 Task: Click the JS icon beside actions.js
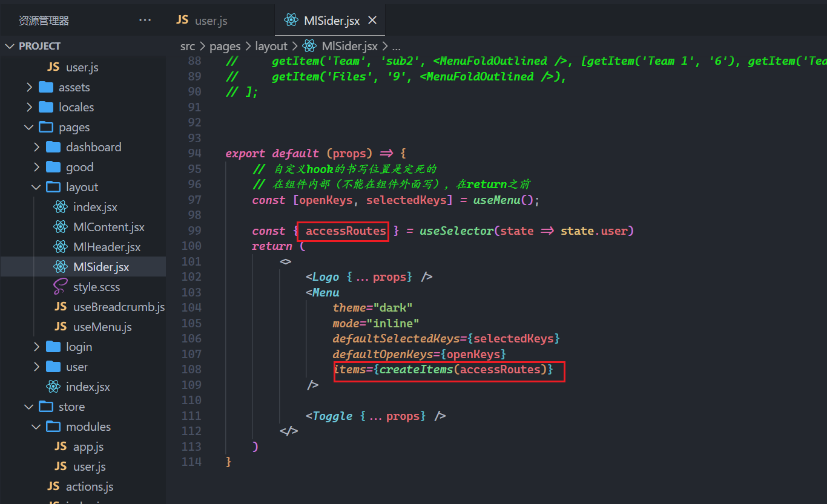[53, 486]
